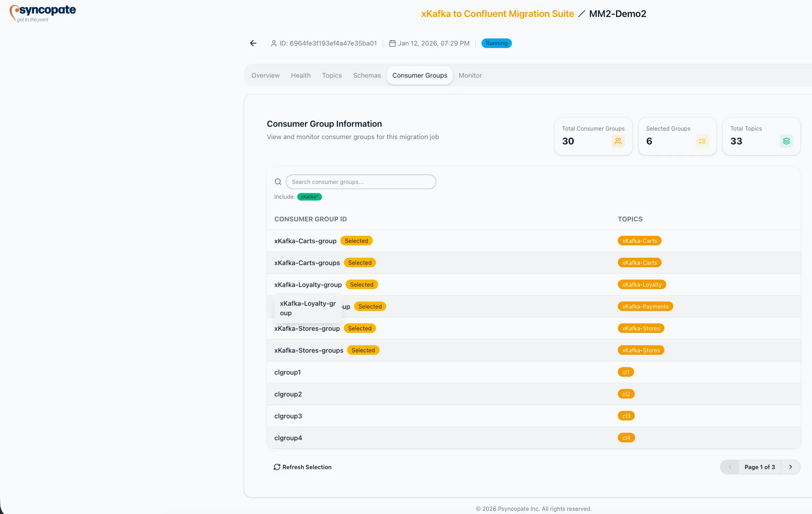Click the search magnifier icon
The width and height of the screenshot is (812, 514).
(278, 181)
